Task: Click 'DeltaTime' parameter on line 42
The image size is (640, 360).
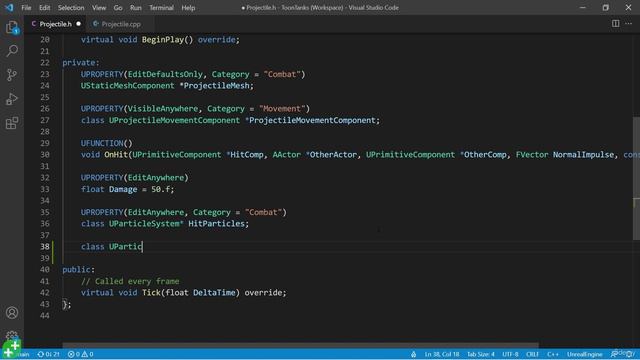Action: tap(214, 293)
